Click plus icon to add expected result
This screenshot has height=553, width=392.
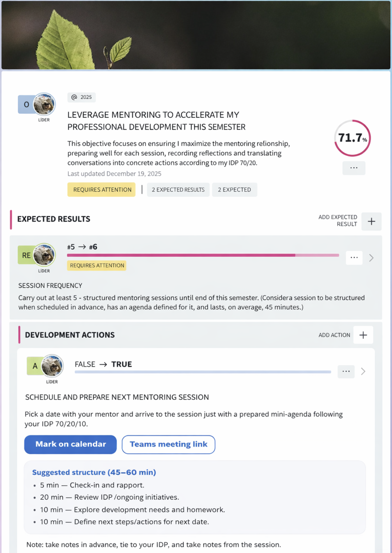pyautogui.click(x=371, y=221)
